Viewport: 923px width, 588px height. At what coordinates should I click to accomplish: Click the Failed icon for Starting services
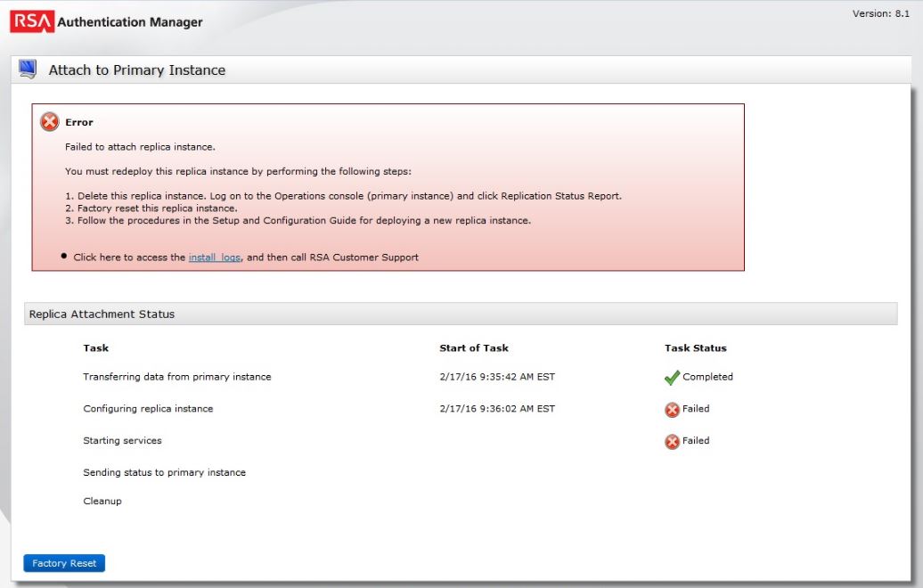[672, 442]
